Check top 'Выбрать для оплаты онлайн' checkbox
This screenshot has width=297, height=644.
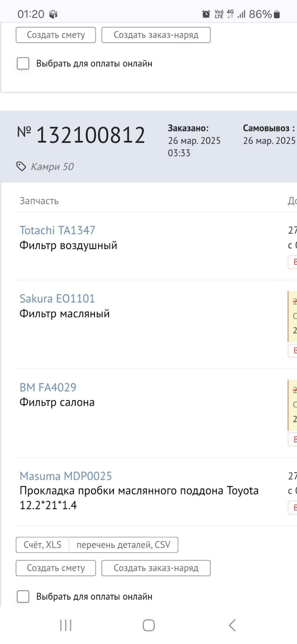pyautogui.click(x=23, y=63)
